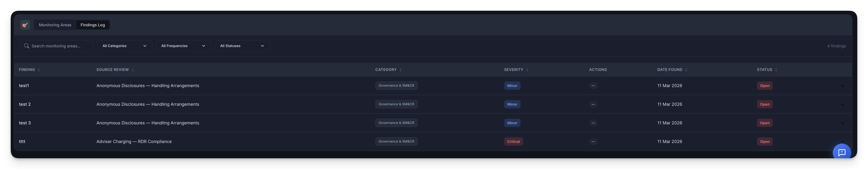Sort by the Category column arrows
This screenshot has height=169, width=868.
400,70
